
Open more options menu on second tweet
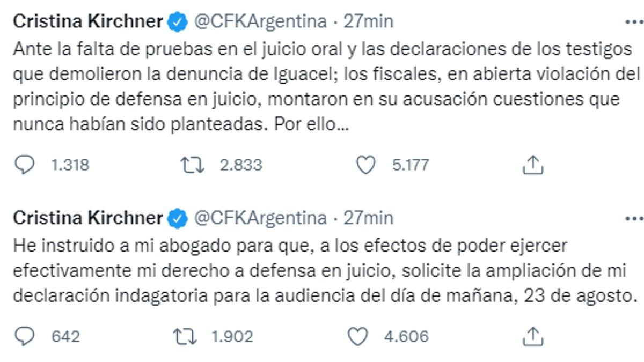pyautogui.click(x=634, y=219)
